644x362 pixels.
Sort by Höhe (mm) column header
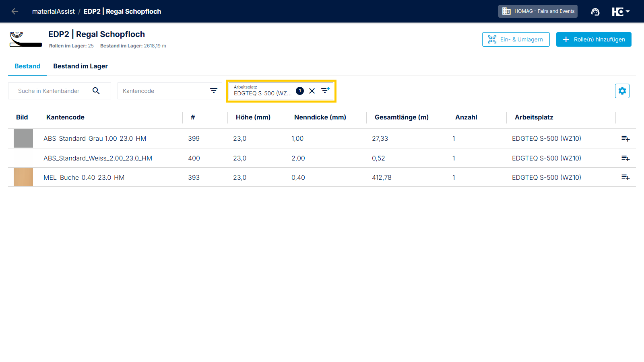coord(253,117)
